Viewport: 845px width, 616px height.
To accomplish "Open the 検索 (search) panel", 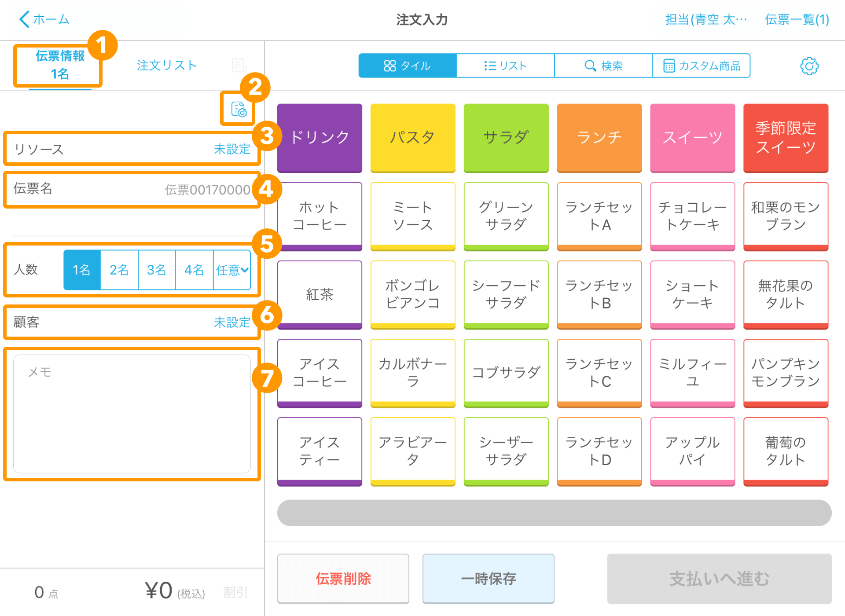I will click(x=603, y=65).
